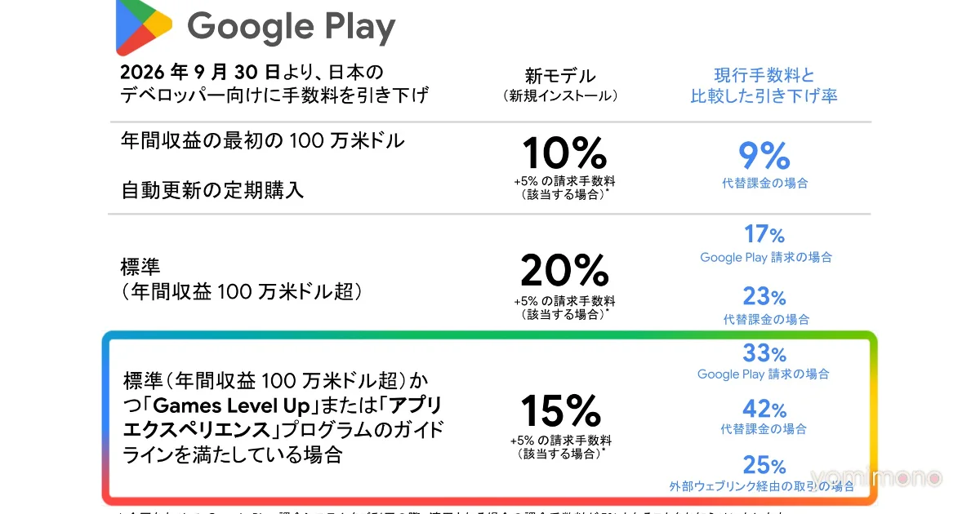This screenshot has width=980, height=514.
Task: Select the 20% standard fee figure
Action: (x=564, y=270)
